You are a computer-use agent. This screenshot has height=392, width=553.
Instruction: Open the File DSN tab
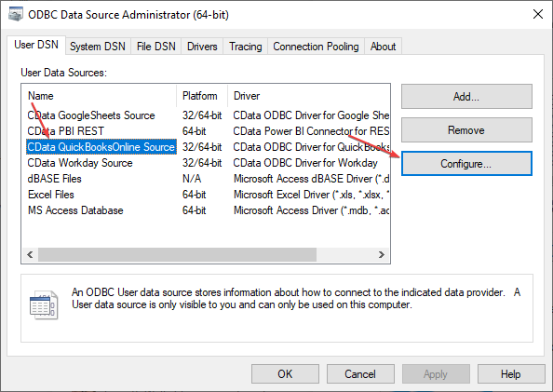155,47
